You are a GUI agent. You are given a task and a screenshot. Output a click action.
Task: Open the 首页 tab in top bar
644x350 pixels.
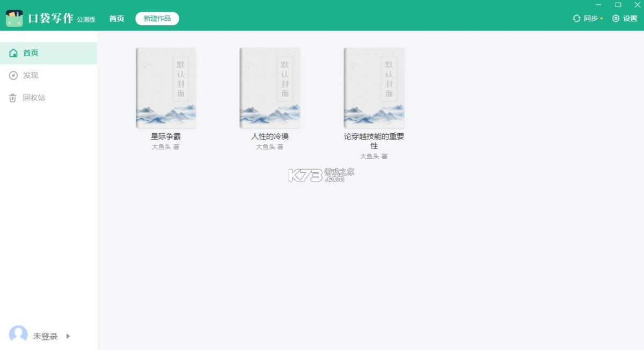pyautogui.click(x=116, y=18)
